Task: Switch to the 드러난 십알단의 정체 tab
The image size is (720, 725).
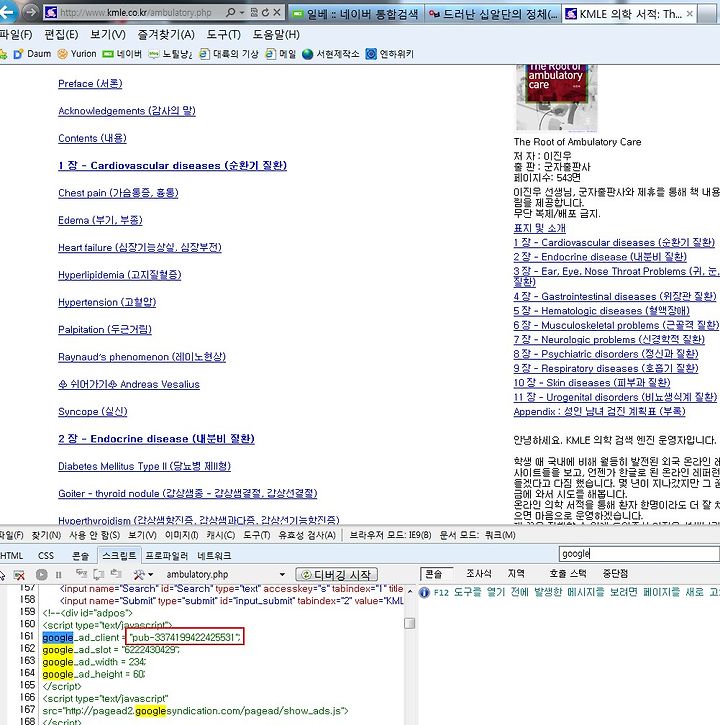Action: 493,14
